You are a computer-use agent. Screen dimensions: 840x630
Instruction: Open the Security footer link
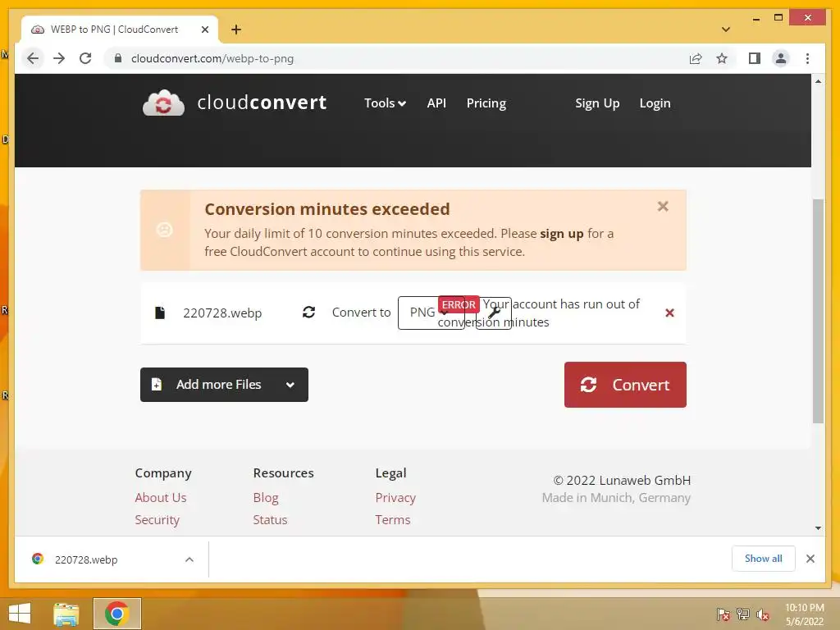pyautogui.click(x=157, y=519)
